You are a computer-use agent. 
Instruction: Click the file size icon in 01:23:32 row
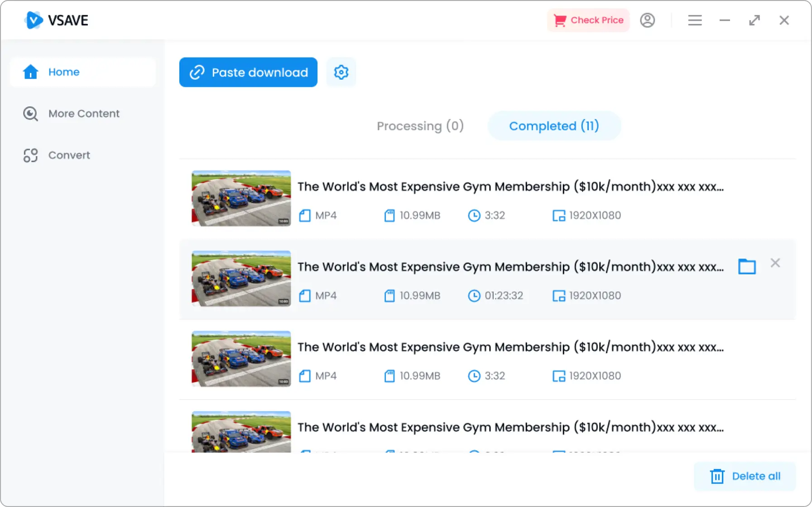pyautogui.click(x=389, y=296)
